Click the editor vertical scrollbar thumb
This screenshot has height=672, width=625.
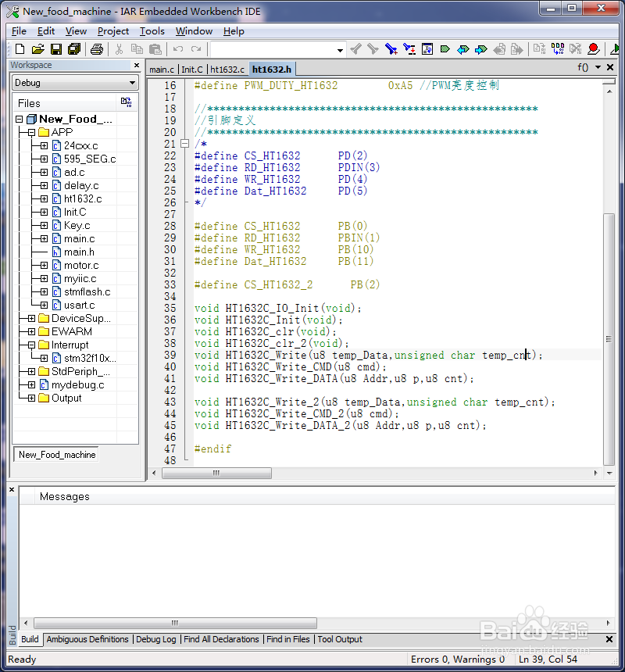click(609, 339)
